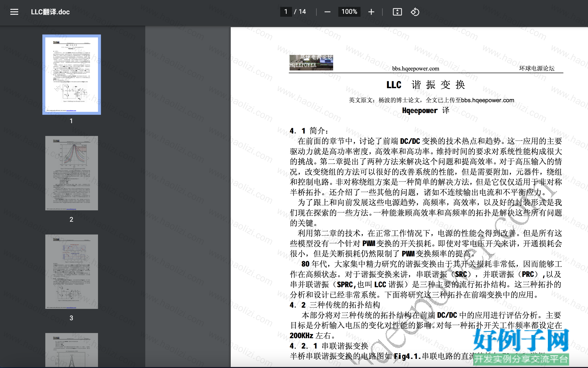Click the bbs.hqeepower.com header text
Viewport: 588px width, 368px height.
pyautogui.click(x=416, y=68)
